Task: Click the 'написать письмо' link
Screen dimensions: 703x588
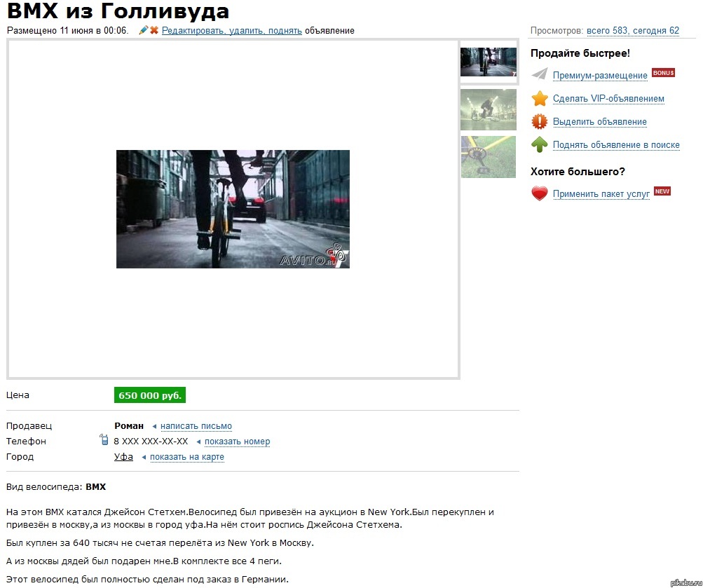Action: pos(196,426)
